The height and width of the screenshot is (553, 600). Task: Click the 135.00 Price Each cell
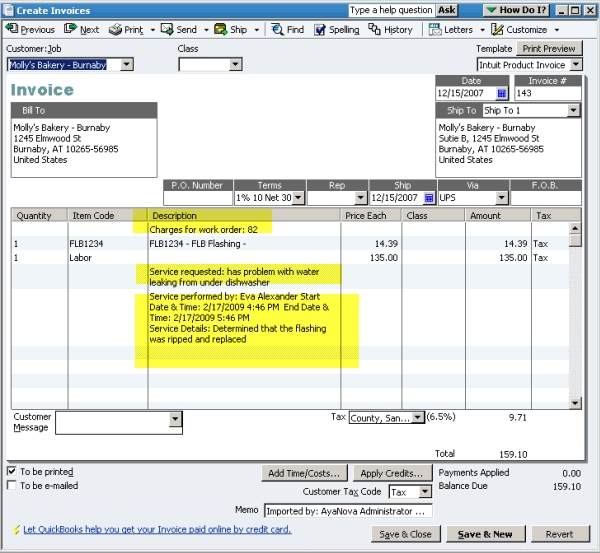pos(371,258)
